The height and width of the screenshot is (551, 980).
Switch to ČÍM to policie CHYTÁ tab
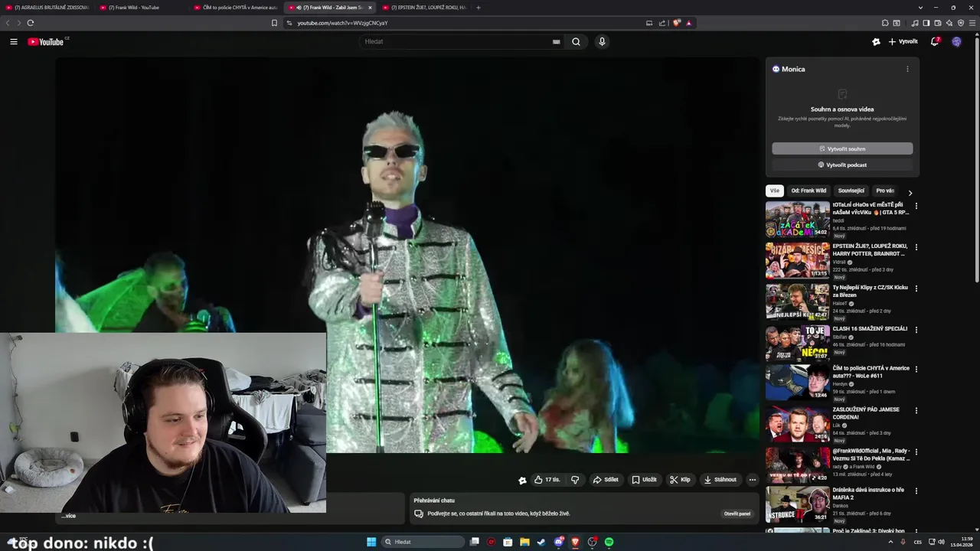click(x=235, y=8)
